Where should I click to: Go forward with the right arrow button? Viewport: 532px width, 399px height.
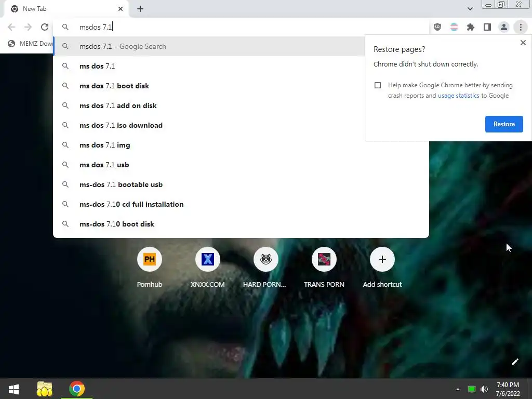click(x=28, y=27)
